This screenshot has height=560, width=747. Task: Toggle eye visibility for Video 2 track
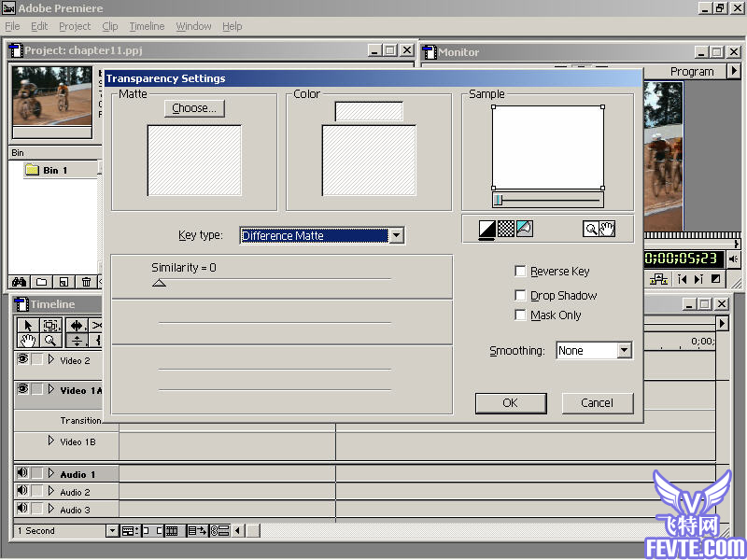22,358
